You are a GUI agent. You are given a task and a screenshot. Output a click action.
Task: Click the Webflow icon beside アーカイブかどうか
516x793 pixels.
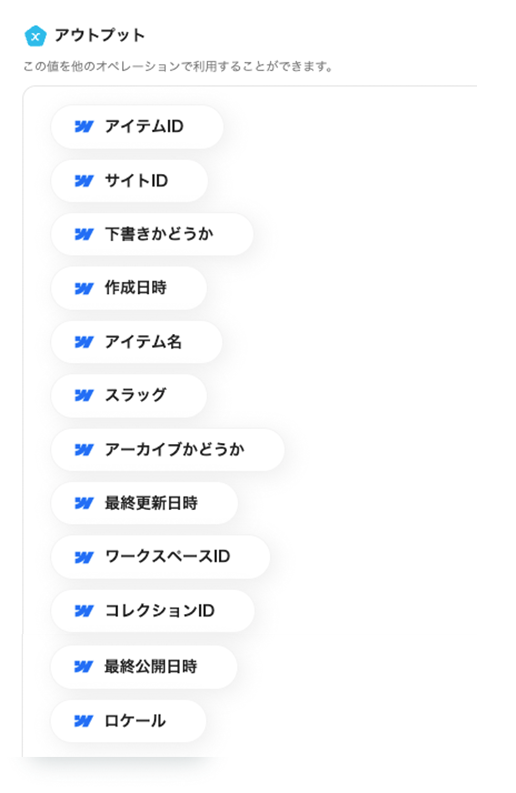84,450
